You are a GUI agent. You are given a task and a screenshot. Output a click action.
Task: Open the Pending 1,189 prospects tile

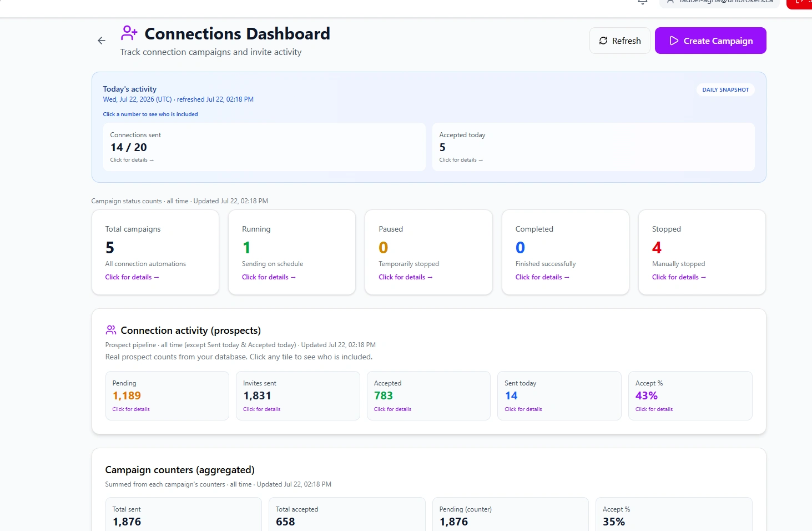pyautogui.click(x=167, y=395)
